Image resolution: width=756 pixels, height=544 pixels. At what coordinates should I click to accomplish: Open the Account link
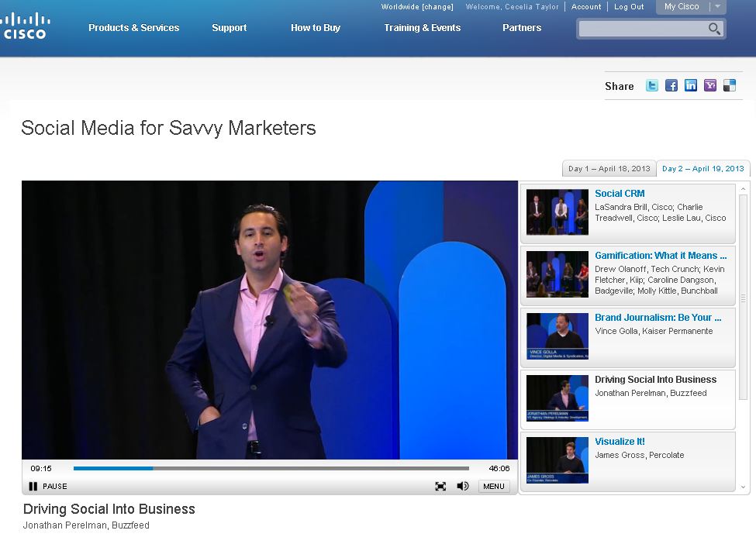point(586,7)
